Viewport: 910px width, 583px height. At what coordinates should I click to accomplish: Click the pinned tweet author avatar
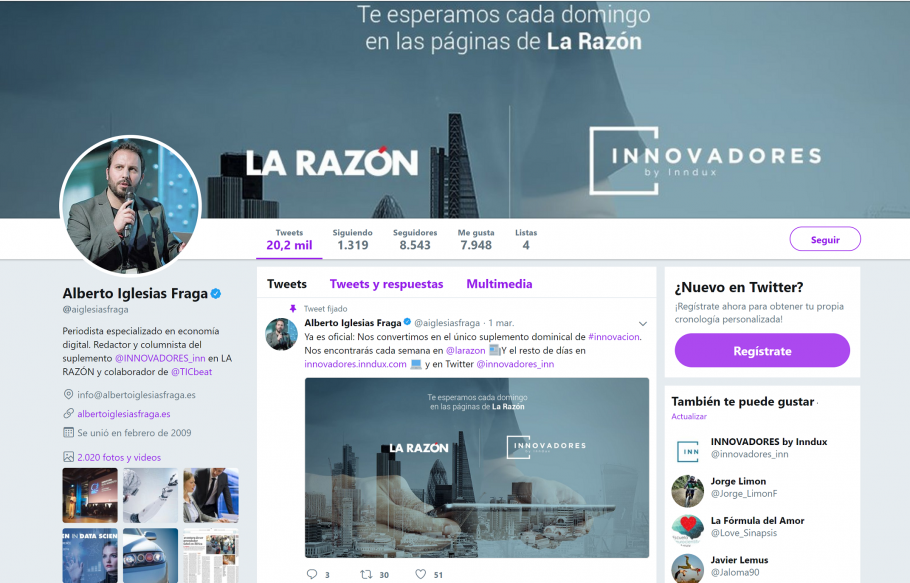tap(281, 334)
